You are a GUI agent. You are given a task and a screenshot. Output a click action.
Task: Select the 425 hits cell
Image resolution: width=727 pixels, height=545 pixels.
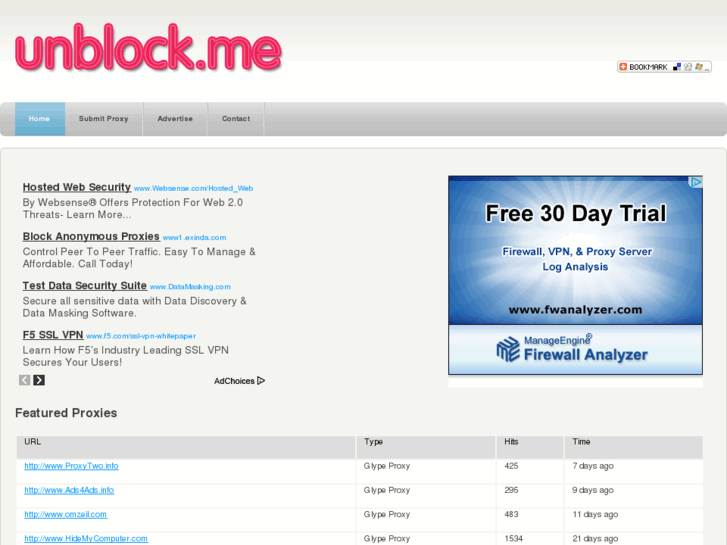530,471
